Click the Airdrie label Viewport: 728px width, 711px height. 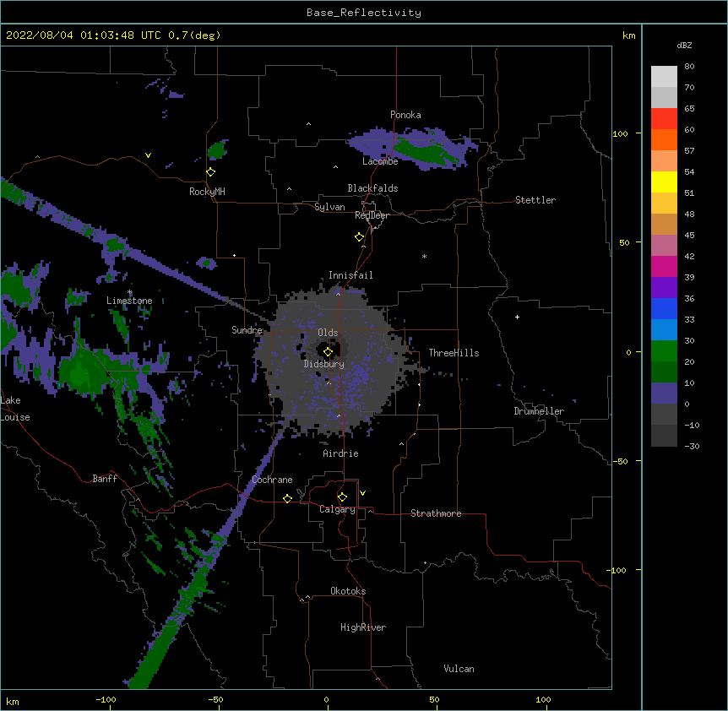[340, 453]
